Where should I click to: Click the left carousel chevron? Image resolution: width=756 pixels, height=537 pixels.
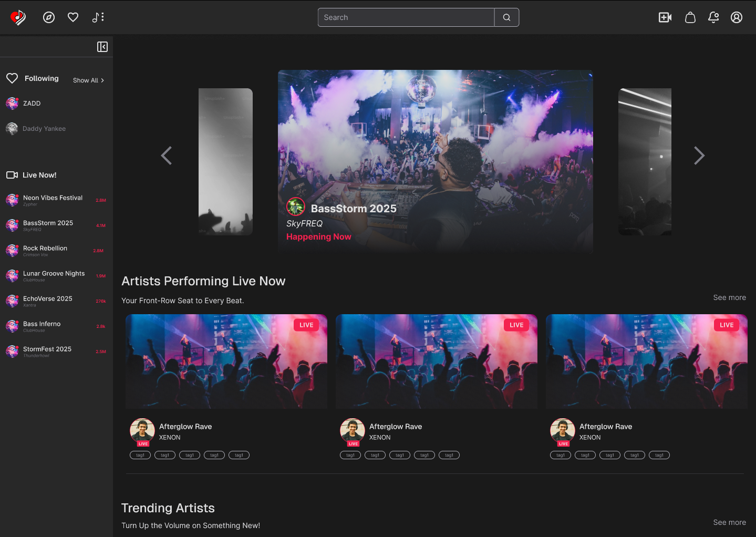166,156
